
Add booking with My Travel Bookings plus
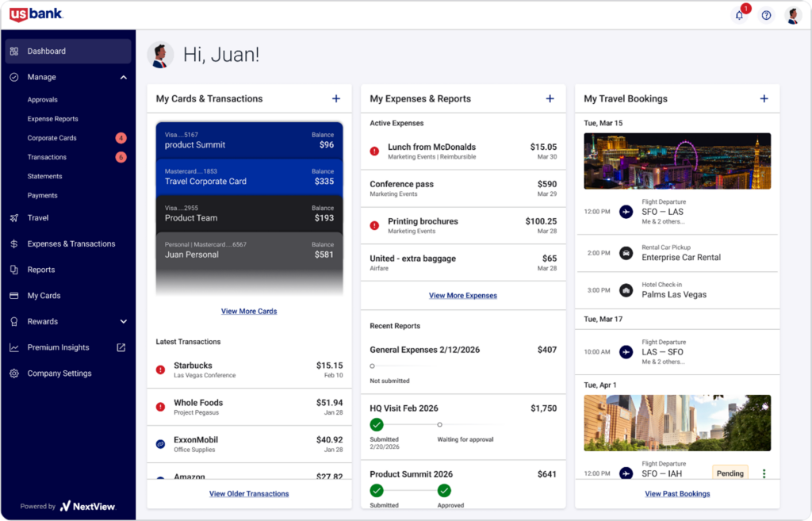[764, 98]
